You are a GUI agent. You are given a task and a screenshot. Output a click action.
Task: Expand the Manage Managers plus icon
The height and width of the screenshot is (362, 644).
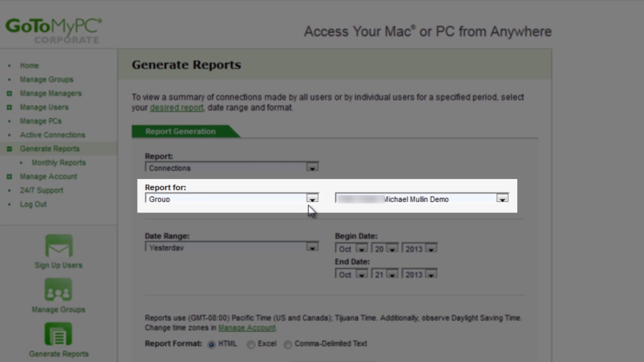9,94
